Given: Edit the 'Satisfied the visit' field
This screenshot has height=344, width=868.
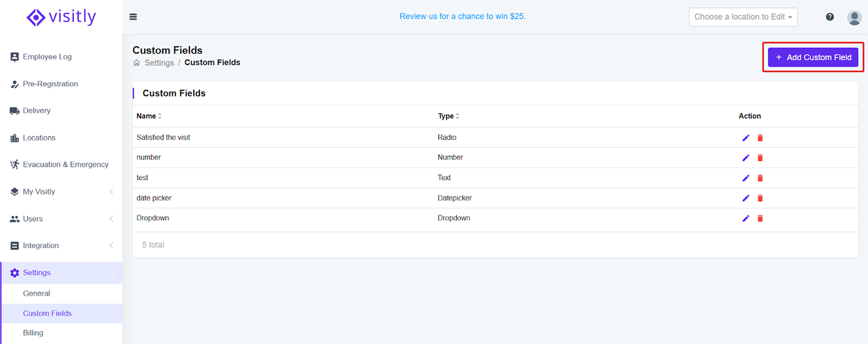Looking at the screenshot, I should pyautogui.click(x=746, y=138).
